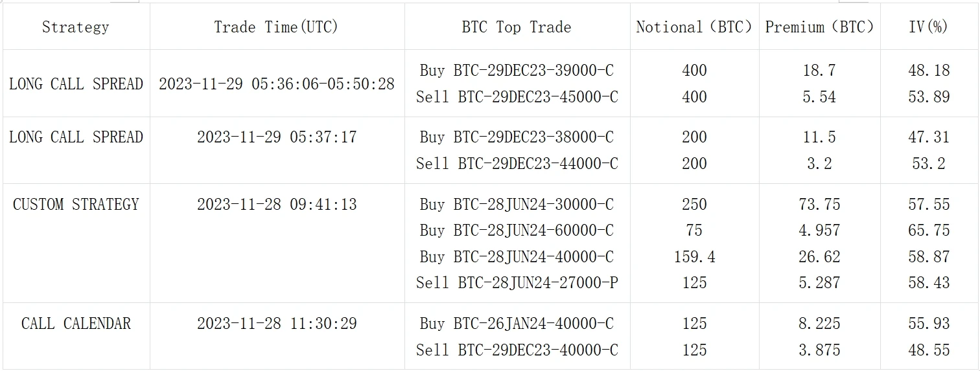Select the Notional (BTC) header cell
Image resolution: width=980 pixels, height=371 pixels.
694,27
